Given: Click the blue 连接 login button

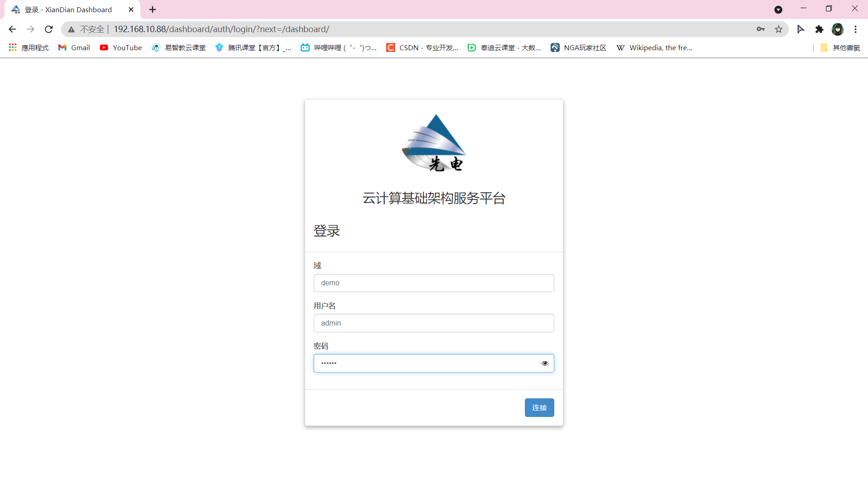Looking at the screenshot, I should (539, 408).
